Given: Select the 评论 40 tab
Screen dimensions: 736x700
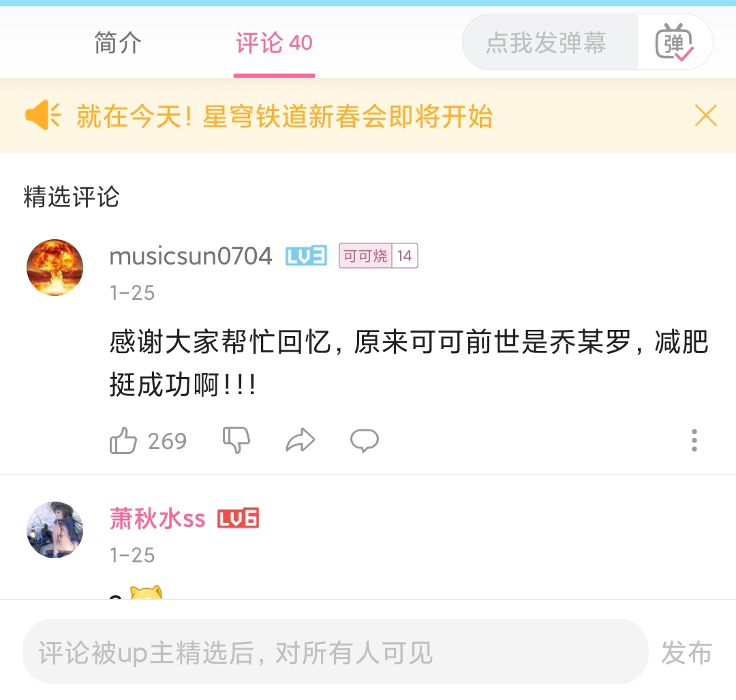Looking at the screenshot, I should [x=274, y=43].
